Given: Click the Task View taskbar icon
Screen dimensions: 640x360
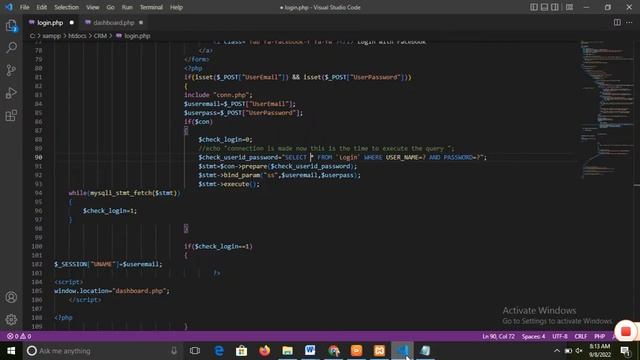Looking at the screenshot, I should pyautogui.click(x=195, y=351).
